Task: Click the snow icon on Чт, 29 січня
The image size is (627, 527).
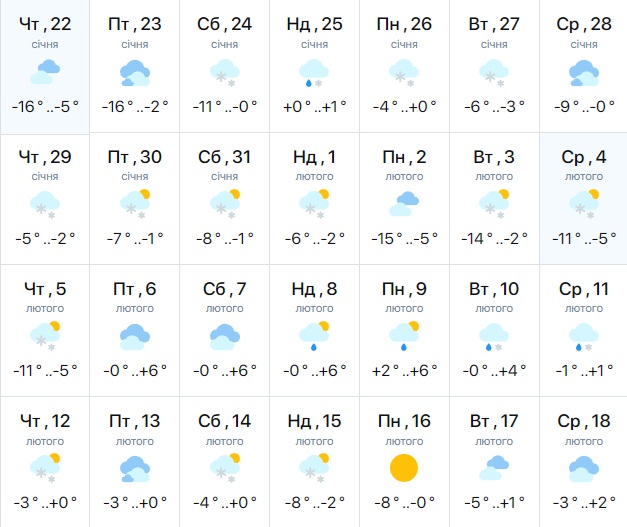Action: tap(44, 204)
